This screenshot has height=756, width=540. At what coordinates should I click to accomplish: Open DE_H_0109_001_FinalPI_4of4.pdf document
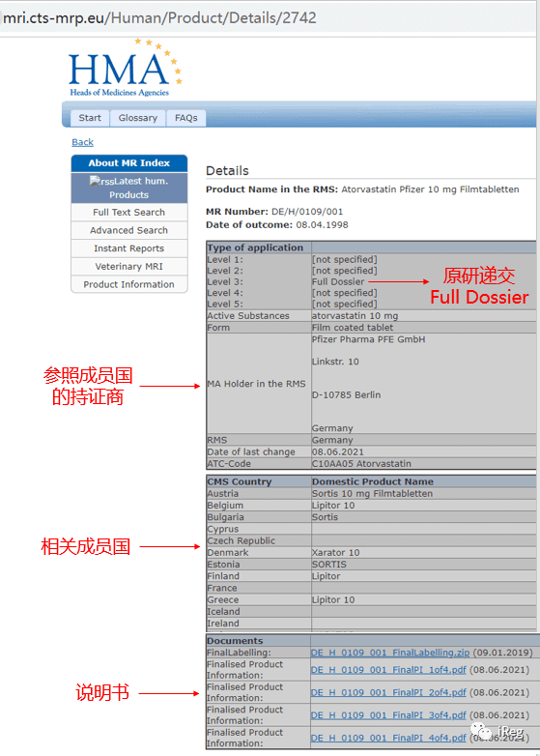[388, 738]
